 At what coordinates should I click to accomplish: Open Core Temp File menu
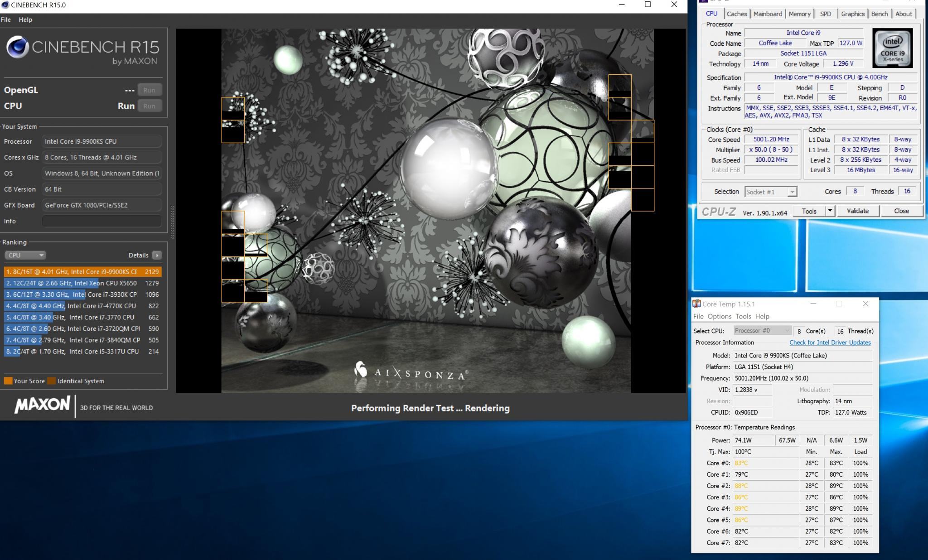(698, 316)
